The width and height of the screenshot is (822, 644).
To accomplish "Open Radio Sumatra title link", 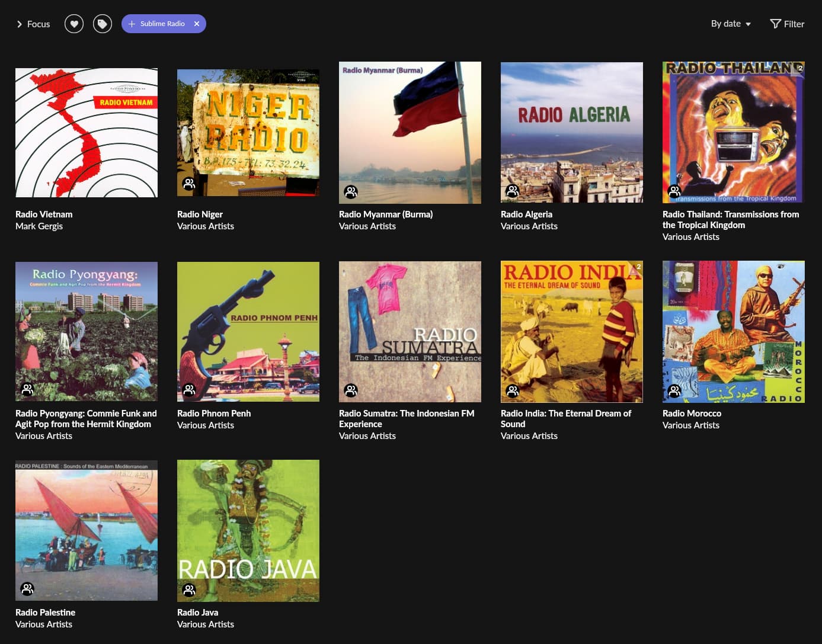I will click(407, 419).
